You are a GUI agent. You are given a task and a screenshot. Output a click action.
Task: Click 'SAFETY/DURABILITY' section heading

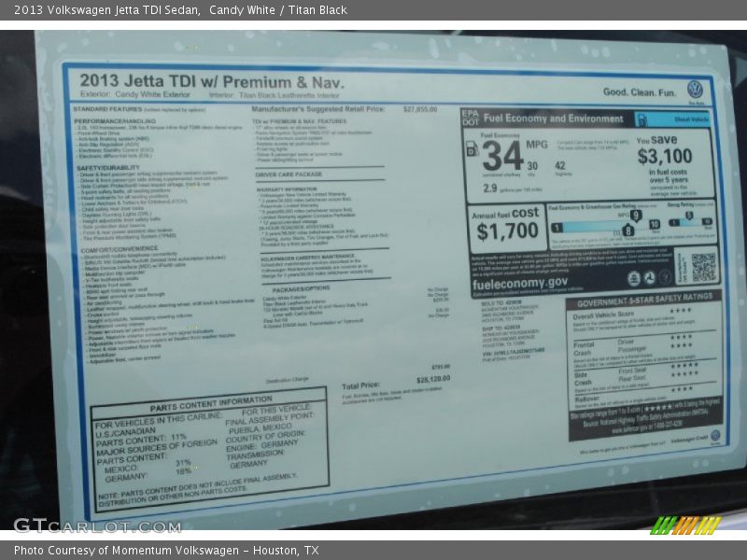click(108, 168)
